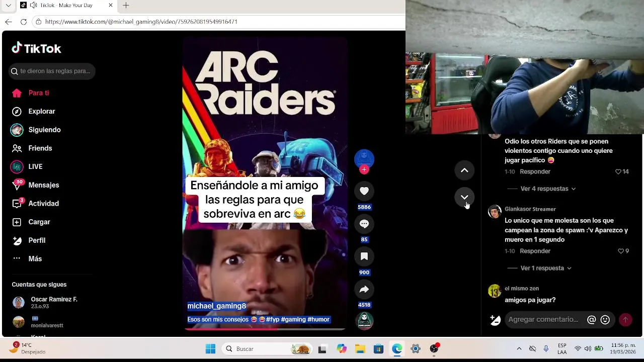The image size is (644, 362).
Task: Reply to the Giankasor Streamer comment
Action: coord(535,251)
